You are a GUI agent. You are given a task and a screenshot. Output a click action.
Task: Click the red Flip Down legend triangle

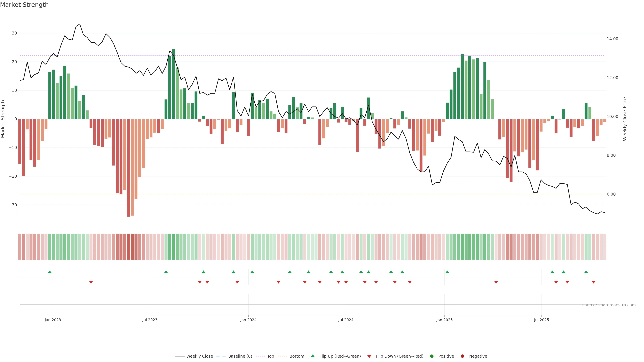click(x=369, y=356)
